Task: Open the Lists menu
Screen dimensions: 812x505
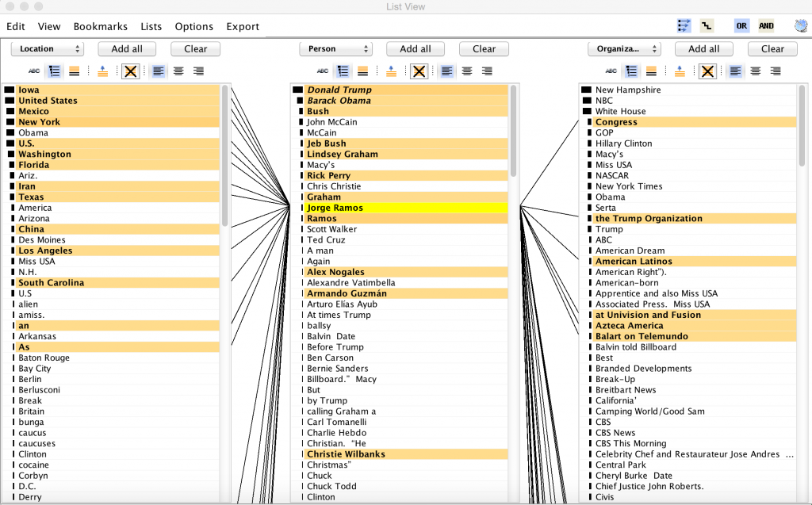Action: coord(151,26)
